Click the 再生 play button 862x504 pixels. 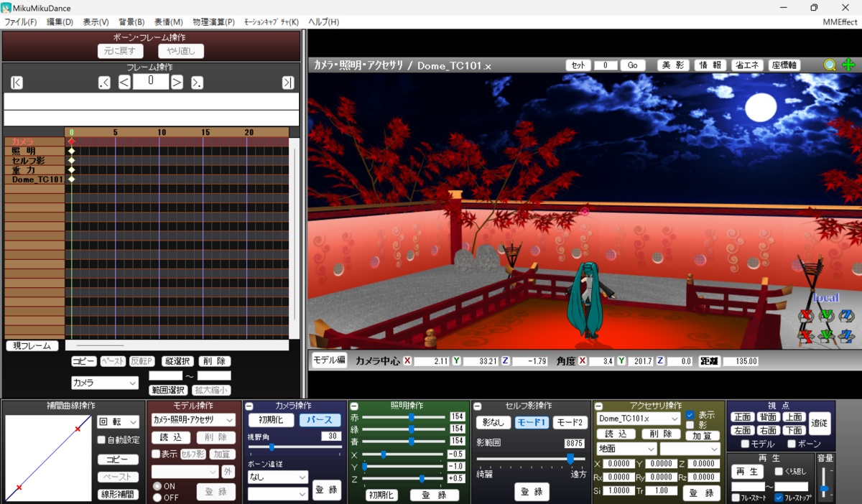coord(747,472)
